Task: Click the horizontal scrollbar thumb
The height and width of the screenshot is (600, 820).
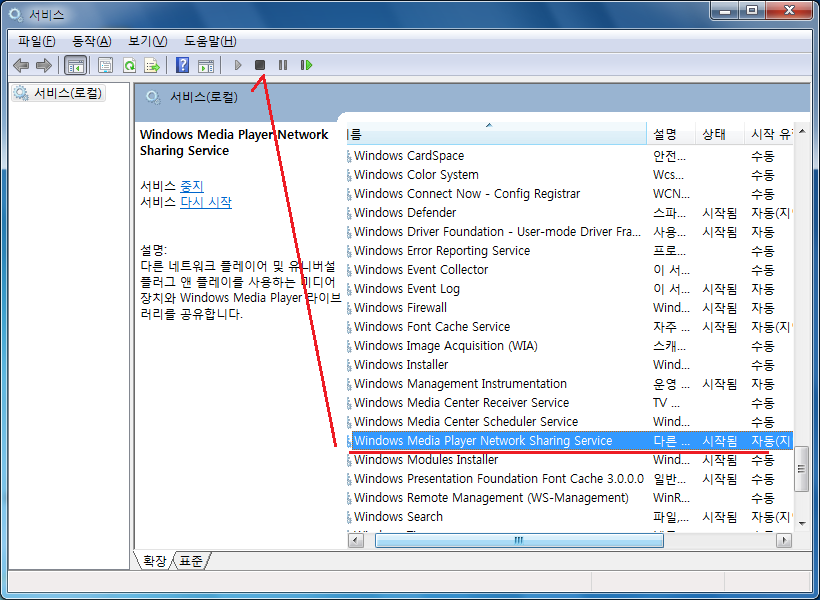Action: click(x=519, y=540)
